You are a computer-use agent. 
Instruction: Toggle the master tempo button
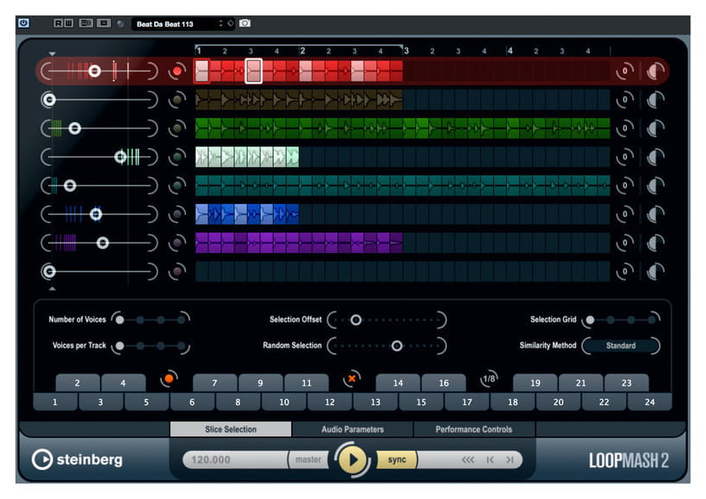(x=308, y=460)
